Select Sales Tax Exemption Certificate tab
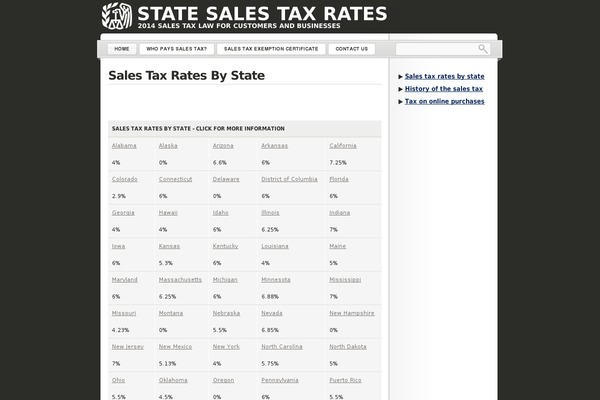This screenshot has width=600, height=400. (271, 49)
